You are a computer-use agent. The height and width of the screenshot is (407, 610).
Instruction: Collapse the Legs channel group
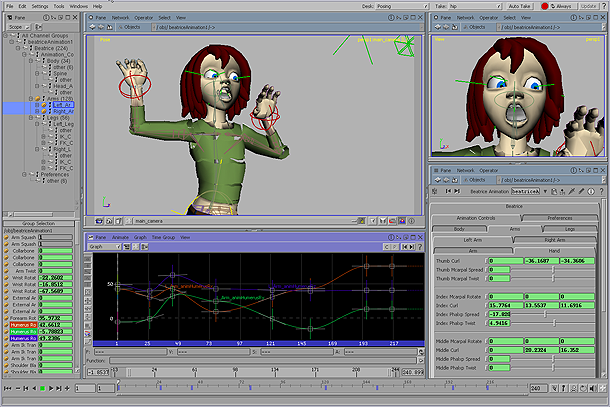tap(29, 118)
